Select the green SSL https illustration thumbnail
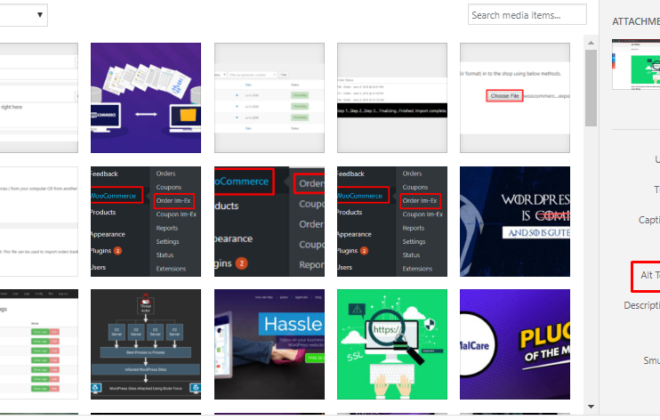This screenshot has width=660, height=420. point(392,344)
